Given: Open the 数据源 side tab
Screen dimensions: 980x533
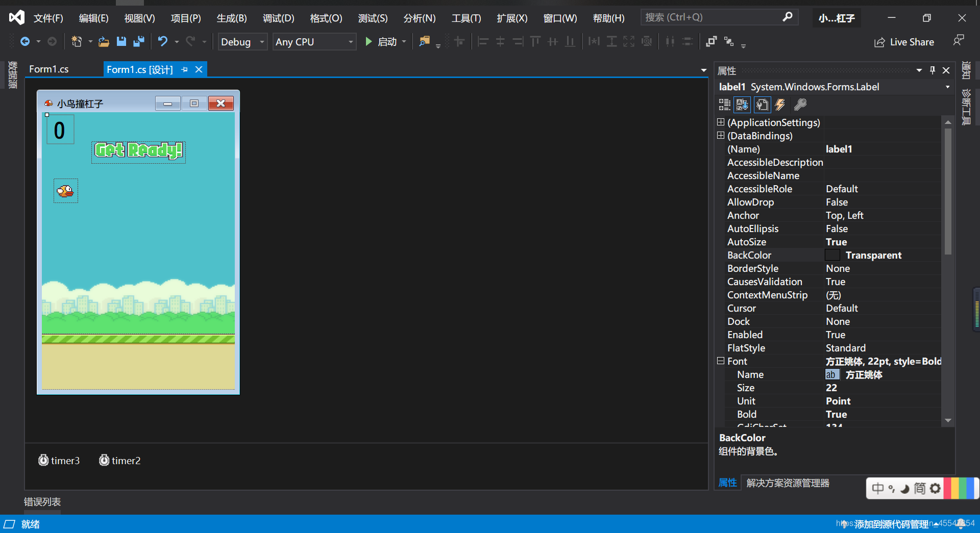Looking at the screenshot, I should coord(12,75).
